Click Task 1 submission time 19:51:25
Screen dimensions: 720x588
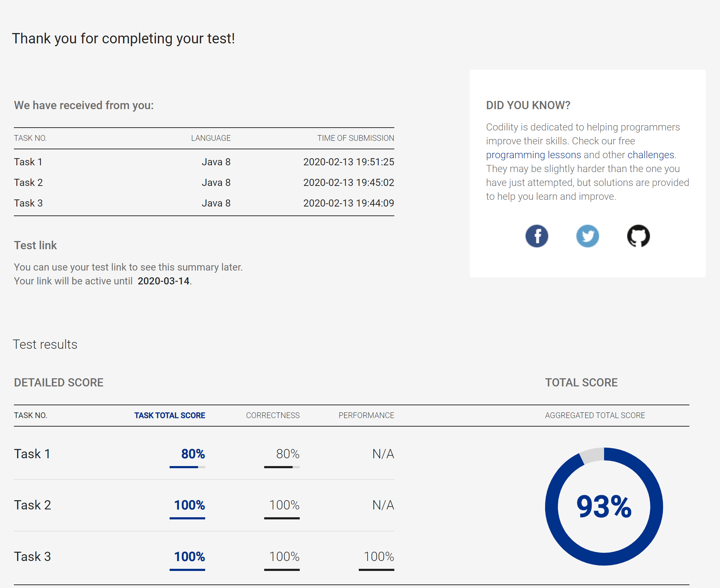coord(348,162)
